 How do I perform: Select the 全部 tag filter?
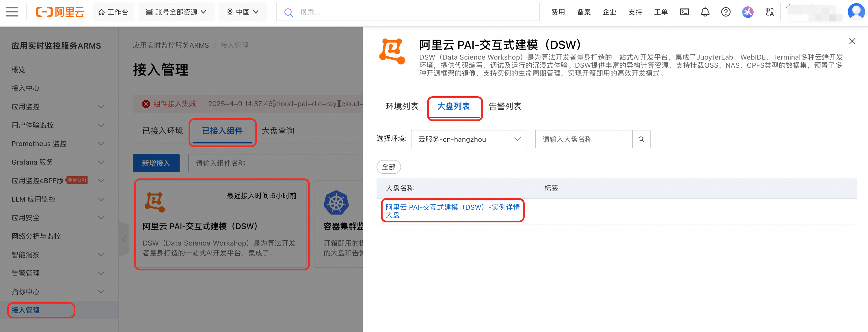coord(388,167)
